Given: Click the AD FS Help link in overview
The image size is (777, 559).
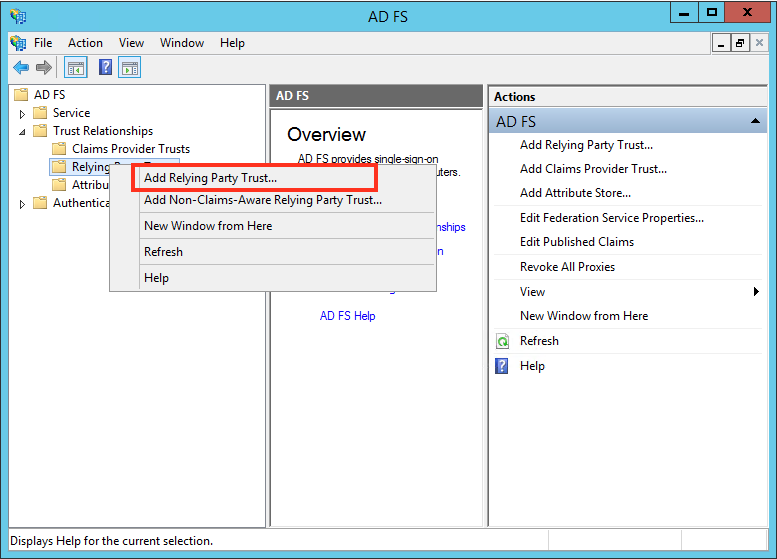Looking at the screenshot, I should pos(347,316).
